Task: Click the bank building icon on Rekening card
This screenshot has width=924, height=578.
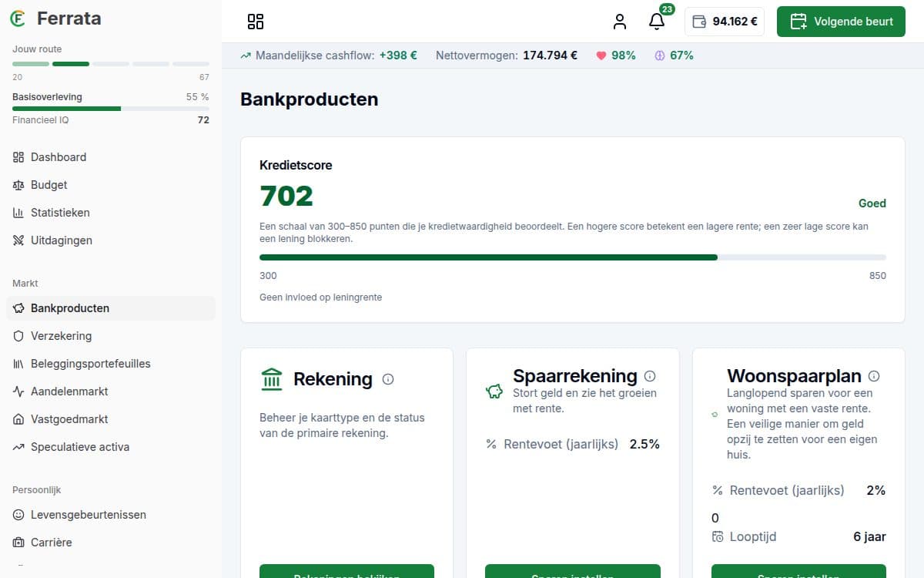Action: 272,379
